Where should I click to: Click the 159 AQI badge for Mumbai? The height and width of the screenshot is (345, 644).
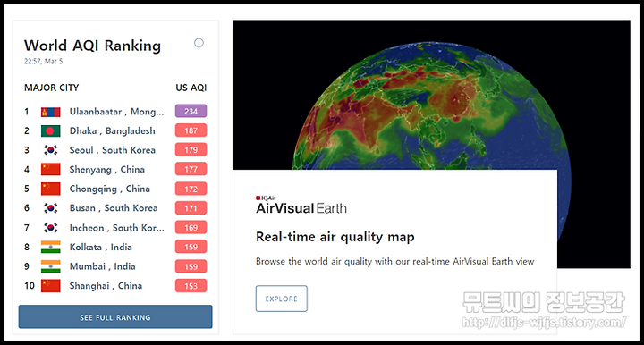pos(191,266)
